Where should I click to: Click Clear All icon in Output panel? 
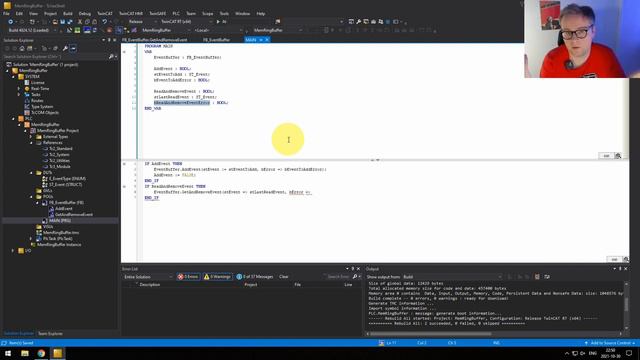(x=537, y=277)
